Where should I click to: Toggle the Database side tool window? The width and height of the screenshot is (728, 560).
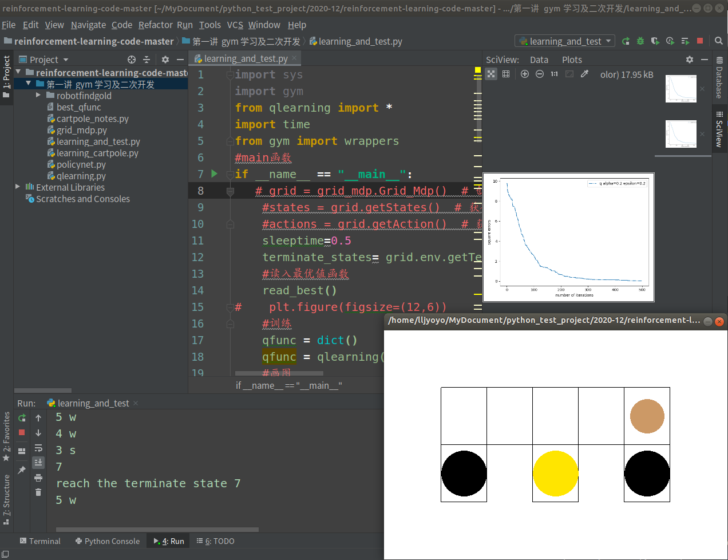click(719, 77)
